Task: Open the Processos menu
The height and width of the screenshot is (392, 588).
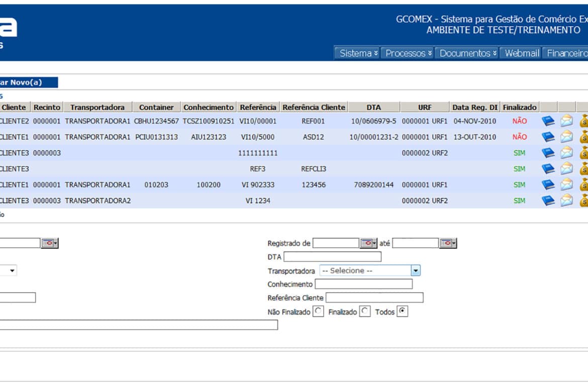Action: point(409,53)
